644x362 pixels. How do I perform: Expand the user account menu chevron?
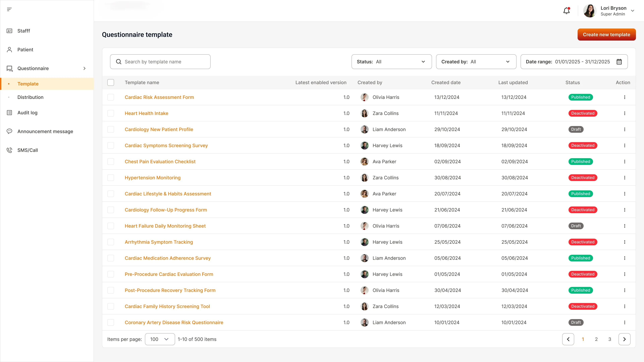(633, 11)
